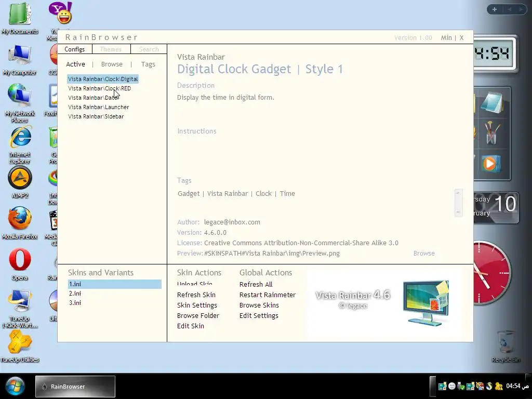
Task: Switch to the Search tab
Action: click(149, 49)
